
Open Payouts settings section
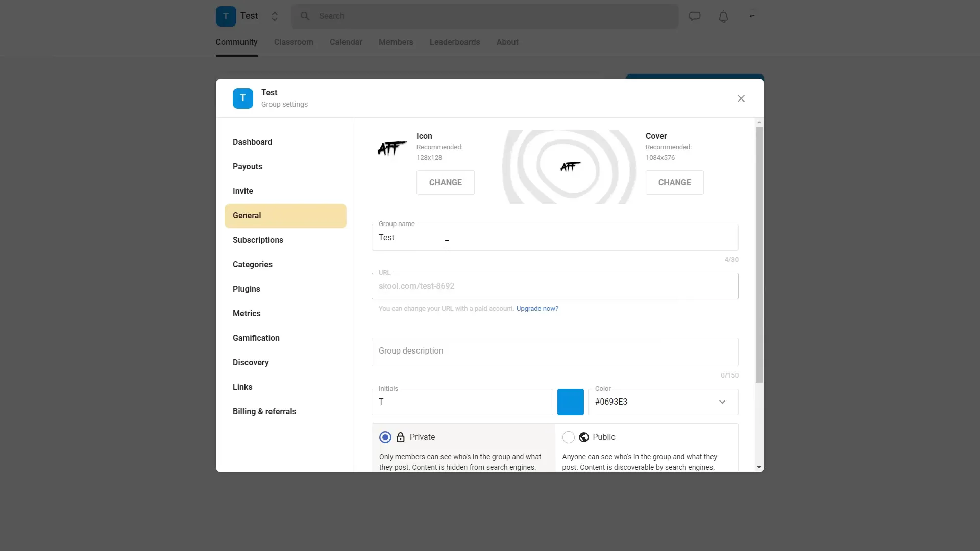coord(285,167)
